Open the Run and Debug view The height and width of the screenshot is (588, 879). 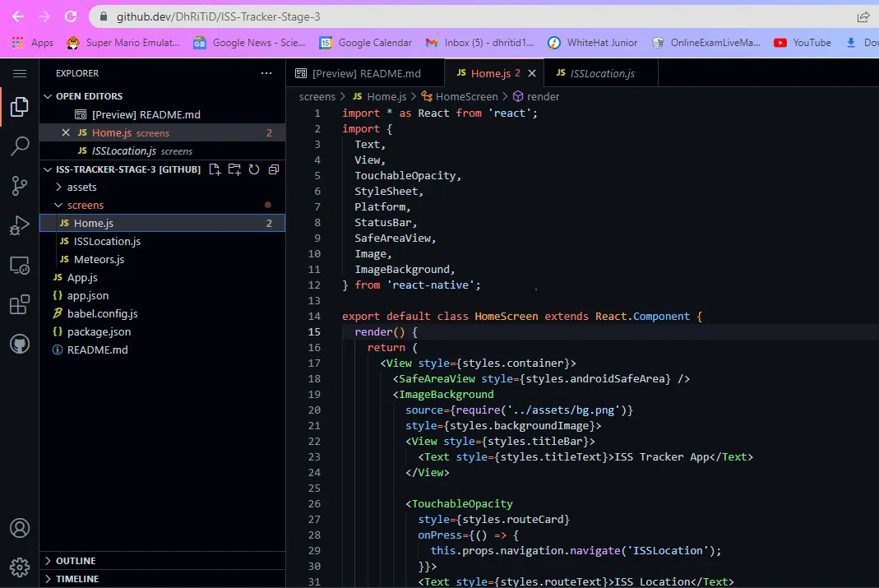(19, 225)
